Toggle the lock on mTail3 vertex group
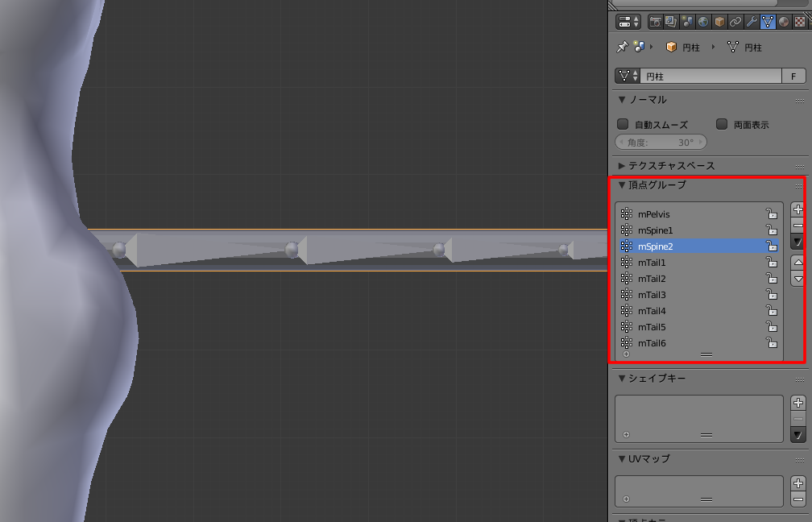Screen dimensions: 812x522 point(772,294)
